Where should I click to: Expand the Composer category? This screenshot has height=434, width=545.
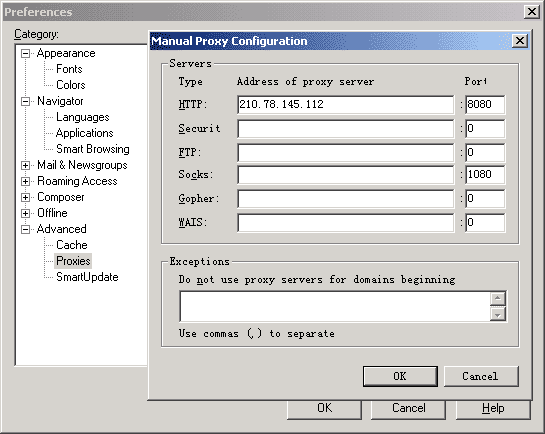coord(25,197)
